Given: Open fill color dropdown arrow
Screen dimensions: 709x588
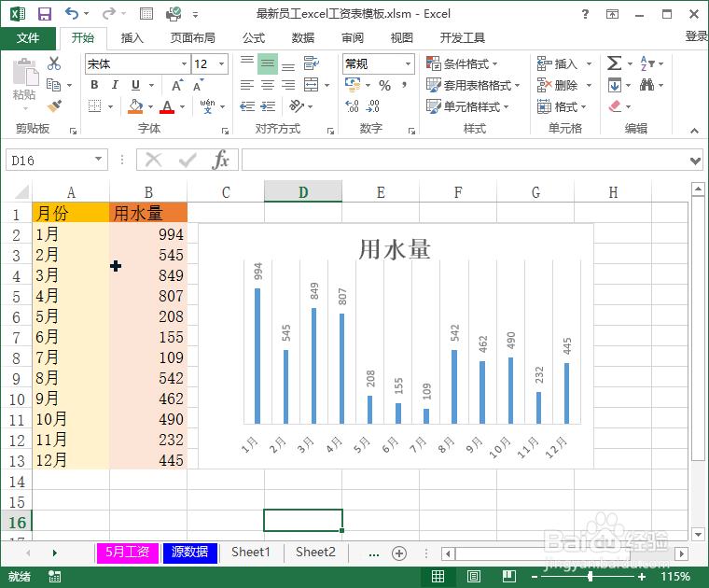Looking at the screenshot, I should [x=150, y=106].
